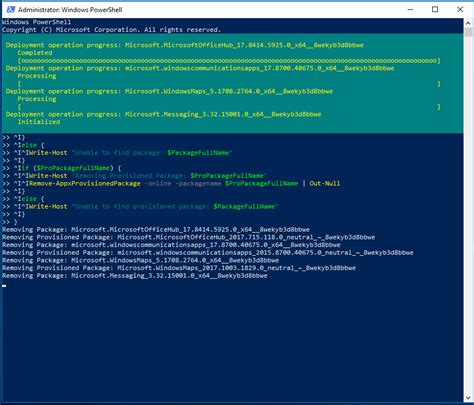This screenshot has width=474, height=405.
Task: Click the MicrosoftOfficeHub deployment progress line
Action: (185, 45)
